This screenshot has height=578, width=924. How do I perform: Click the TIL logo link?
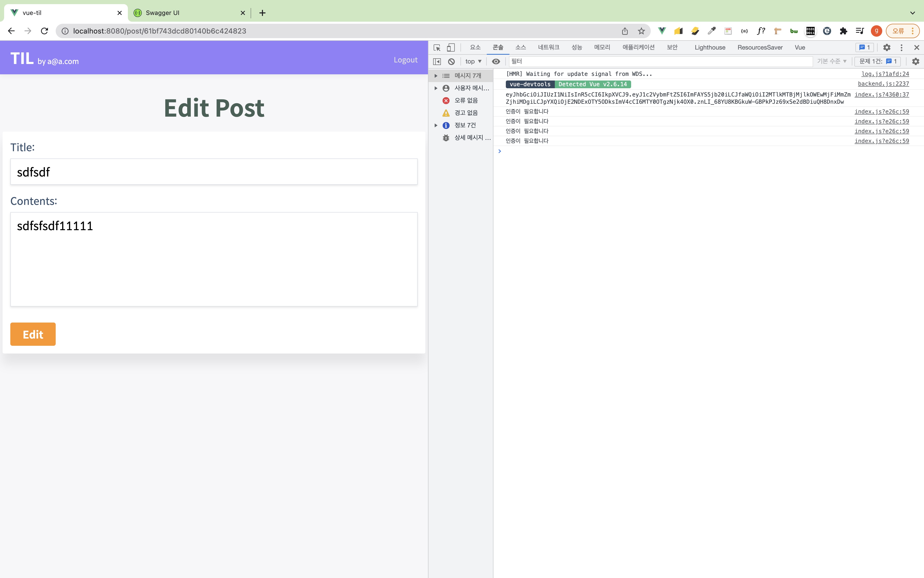click(x=22, y=59)
